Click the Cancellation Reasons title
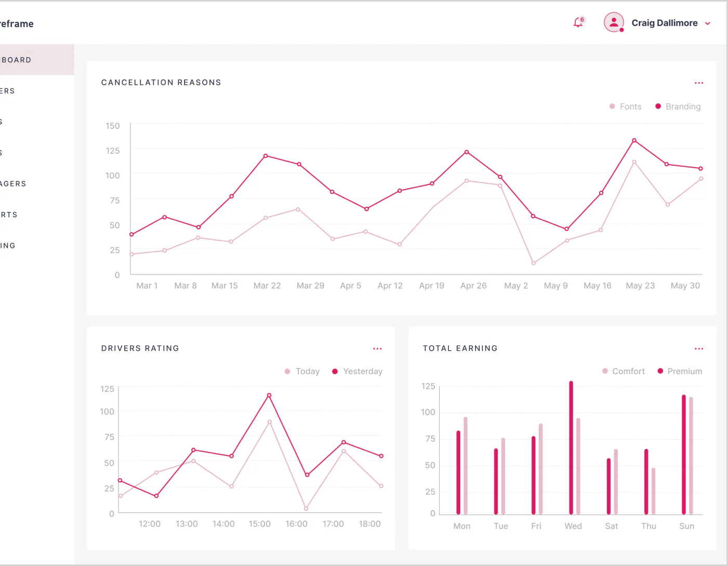The height and width of the screenshot is (566, 728). (x=161, y=83)
